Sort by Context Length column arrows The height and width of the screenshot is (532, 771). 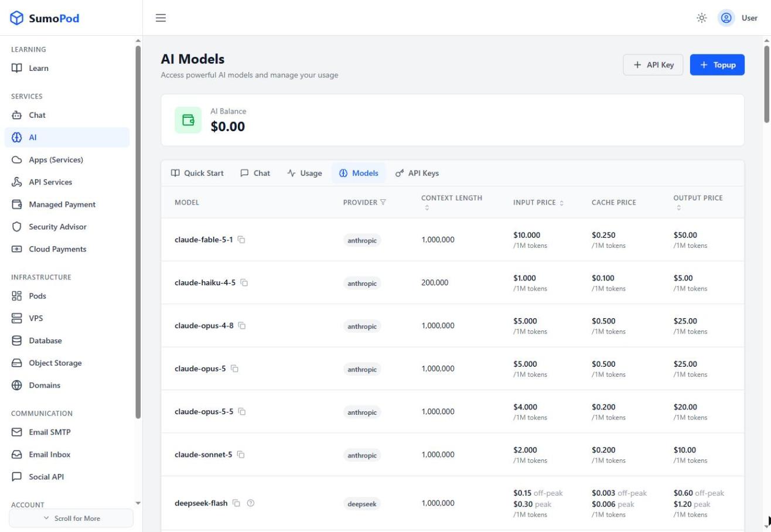click(x=427, y=208)
